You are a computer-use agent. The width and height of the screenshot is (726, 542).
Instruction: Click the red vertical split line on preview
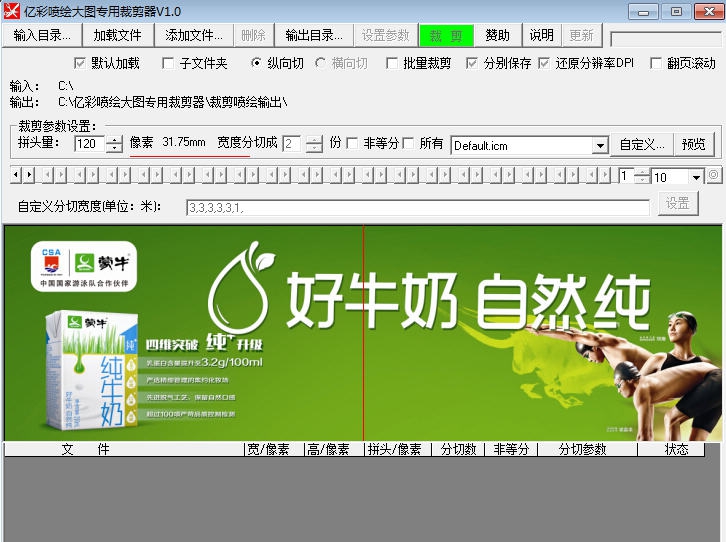coord(363,333)
